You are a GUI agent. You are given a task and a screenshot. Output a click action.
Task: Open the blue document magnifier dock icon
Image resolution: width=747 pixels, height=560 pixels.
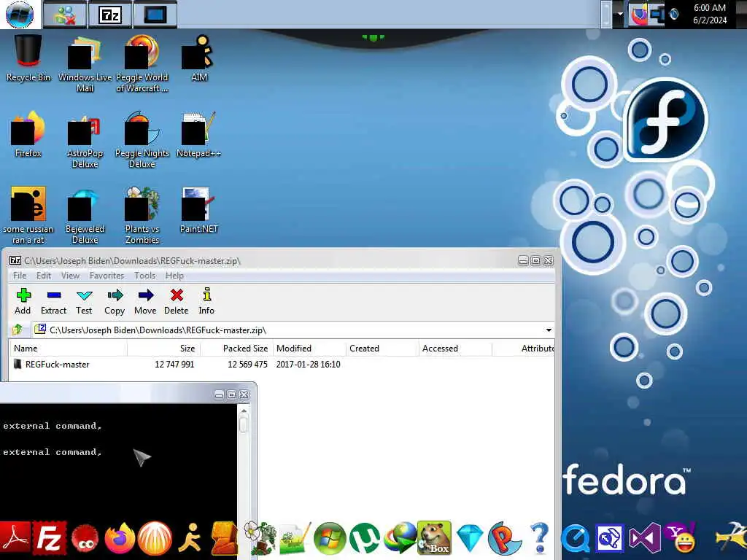610,539
